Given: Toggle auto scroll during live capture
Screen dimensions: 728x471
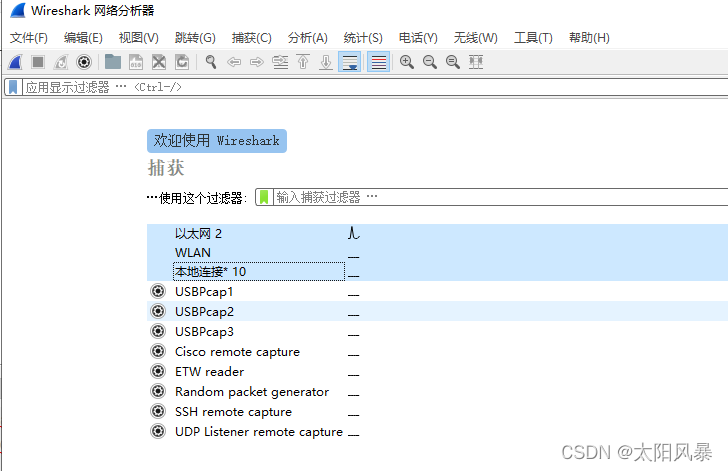Looking at the screenshot, I should click(350, 62).
